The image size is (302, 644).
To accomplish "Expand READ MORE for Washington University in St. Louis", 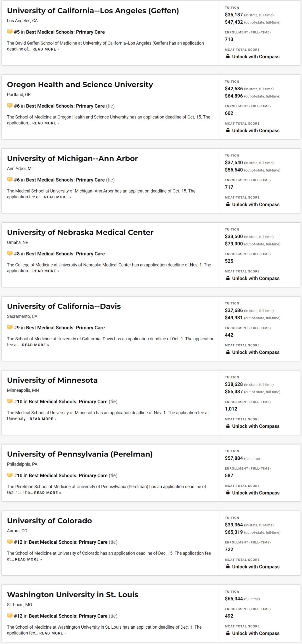I will pos(53,633).
